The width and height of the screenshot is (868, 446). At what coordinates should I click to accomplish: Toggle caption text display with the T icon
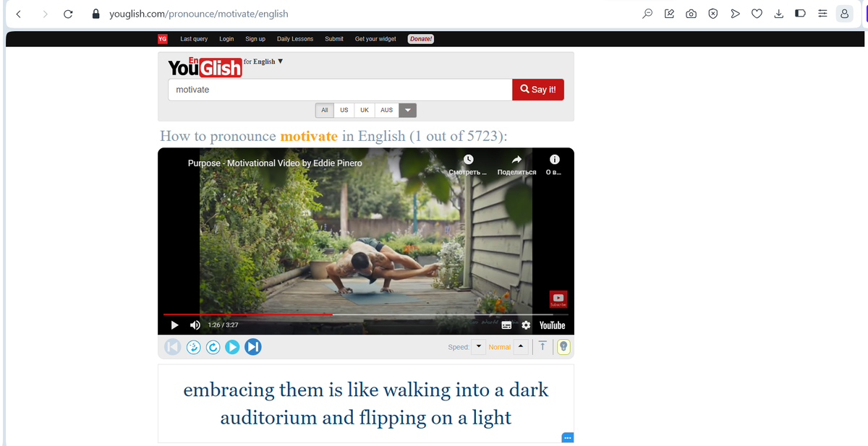pos(542,347)
